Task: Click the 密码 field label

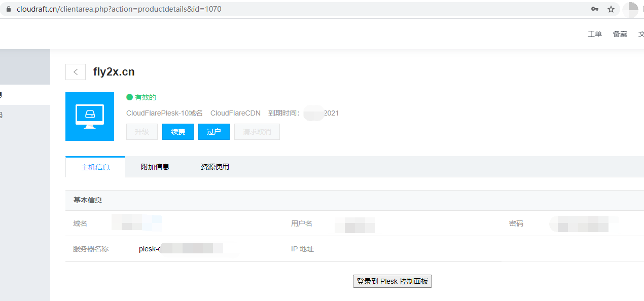Action: (x=516, y=223)
